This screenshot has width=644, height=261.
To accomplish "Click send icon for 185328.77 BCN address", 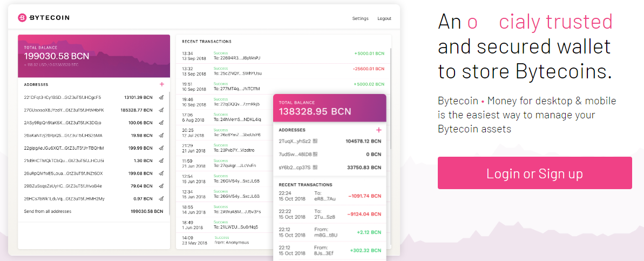I will [x=161, y=110].
